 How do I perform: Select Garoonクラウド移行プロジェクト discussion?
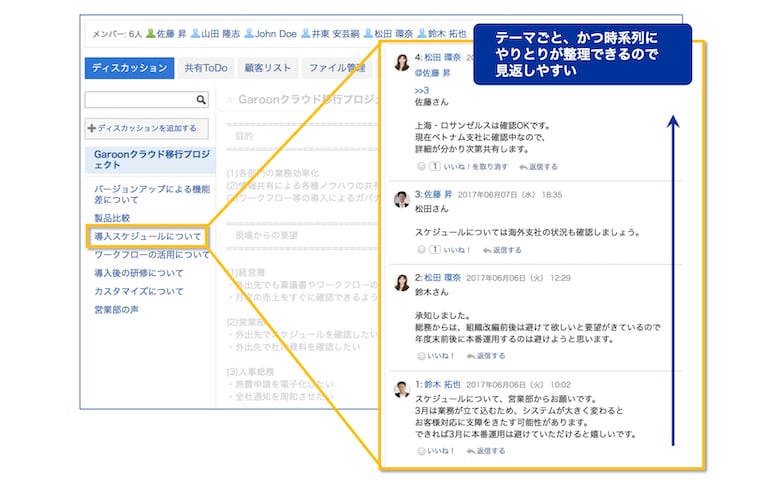[x=150, y=160]
